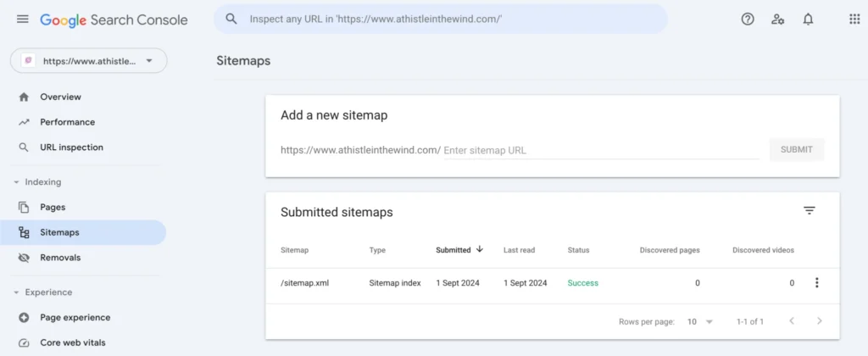This screenshot has height=356, width=868.
Task: Open the Google apps grid
Action: [854, 19]
